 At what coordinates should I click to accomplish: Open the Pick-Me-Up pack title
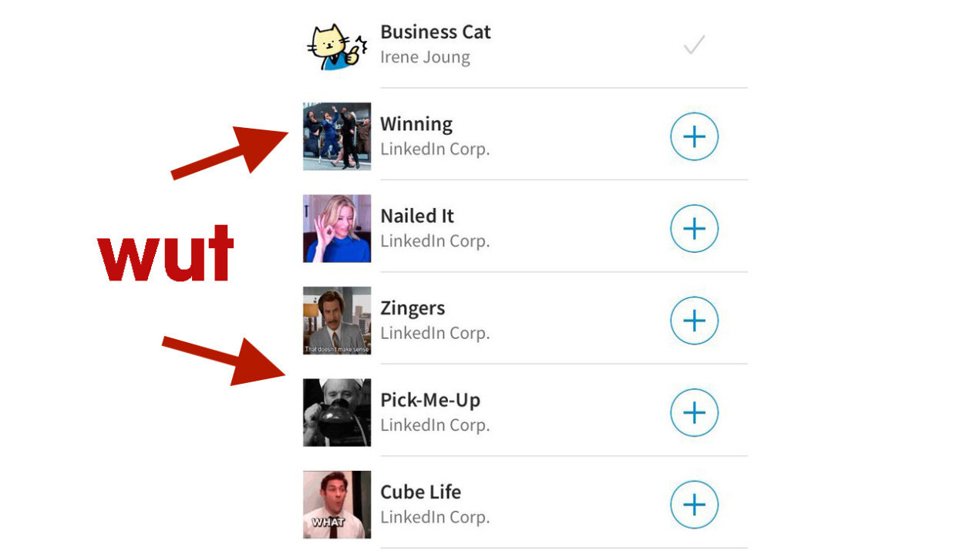tap(430, 400)
